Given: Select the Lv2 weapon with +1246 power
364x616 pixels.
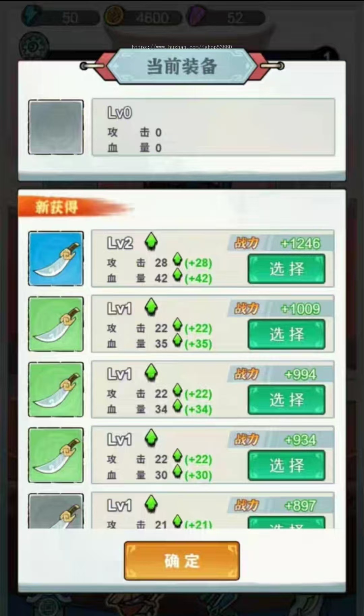Looking at the screenshot, I should tap(286, 269).
